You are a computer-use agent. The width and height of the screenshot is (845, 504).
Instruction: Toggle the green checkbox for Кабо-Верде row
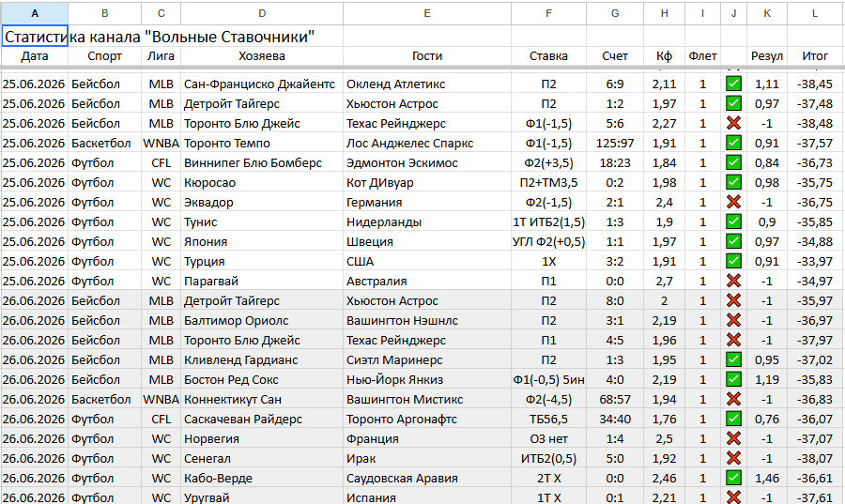coord(733,478)
